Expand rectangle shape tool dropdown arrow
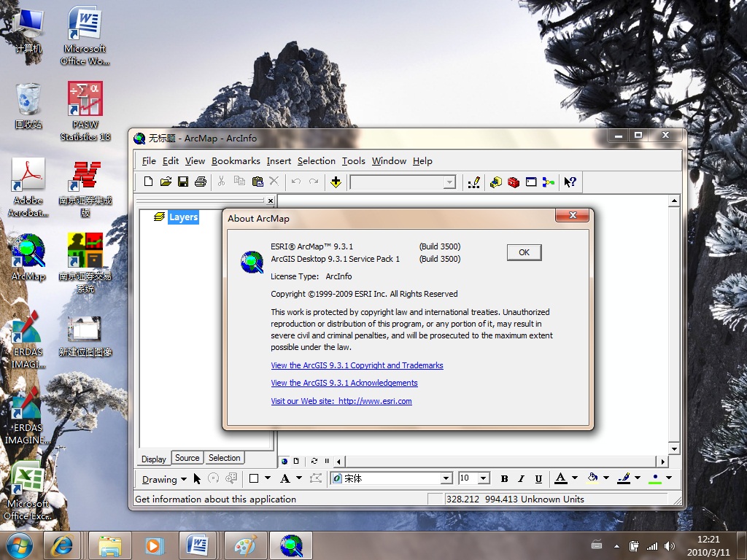The width and height of the screenshot is (747, 560). pyautogui.click(x=267, y=478)
